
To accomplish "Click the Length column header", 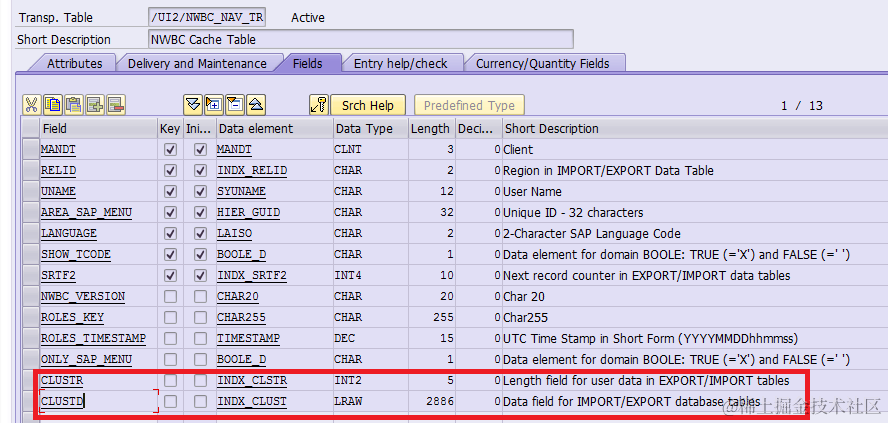I will 433,129.
